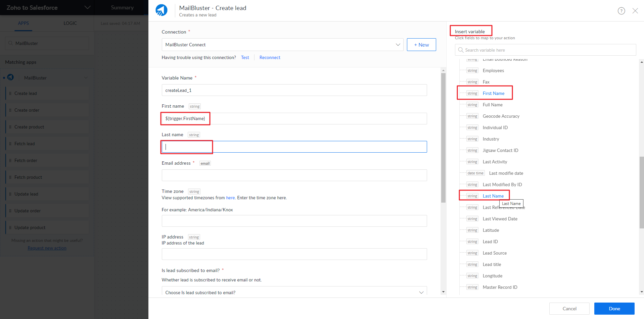Click the Done button

tap(614, 309)
